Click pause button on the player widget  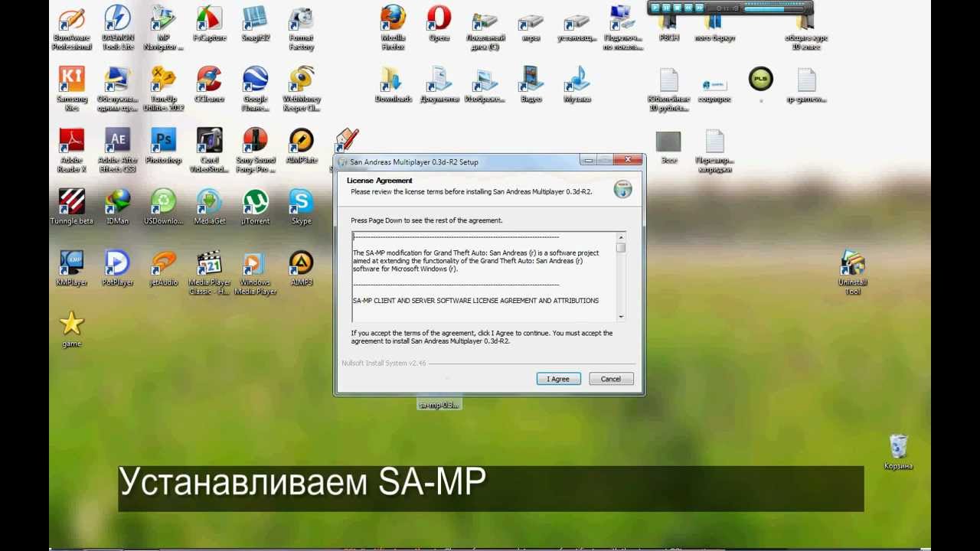pos(666,8)
